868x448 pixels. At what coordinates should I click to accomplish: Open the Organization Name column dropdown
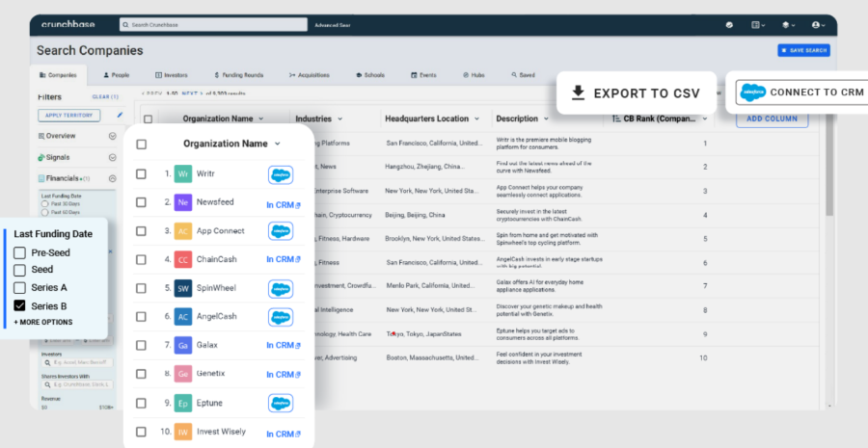(278, 144)
